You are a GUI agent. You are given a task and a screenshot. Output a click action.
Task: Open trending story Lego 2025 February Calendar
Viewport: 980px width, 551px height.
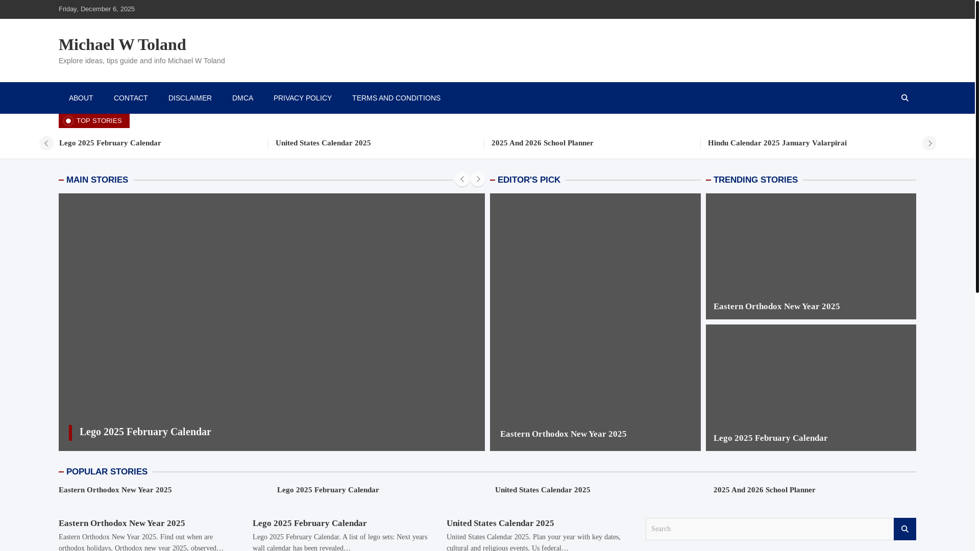coord(771,438)
